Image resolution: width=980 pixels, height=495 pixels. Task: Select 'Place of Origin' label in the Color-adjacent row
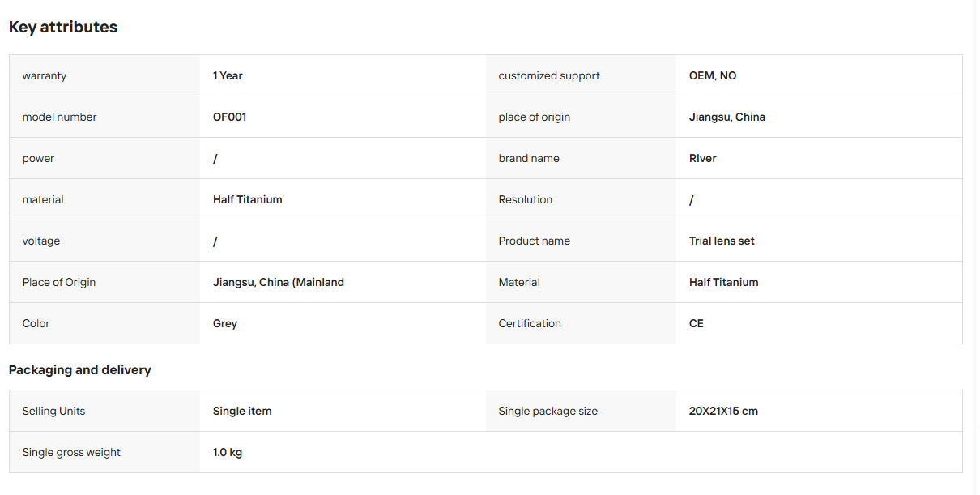click(59, 282)
